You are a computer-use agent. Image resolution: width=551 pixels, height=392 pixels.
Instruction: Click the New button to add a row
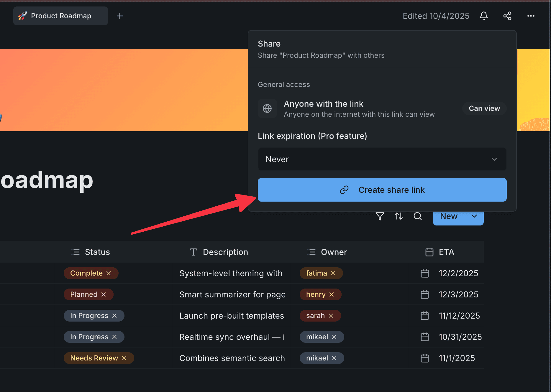tap(448, 216)
